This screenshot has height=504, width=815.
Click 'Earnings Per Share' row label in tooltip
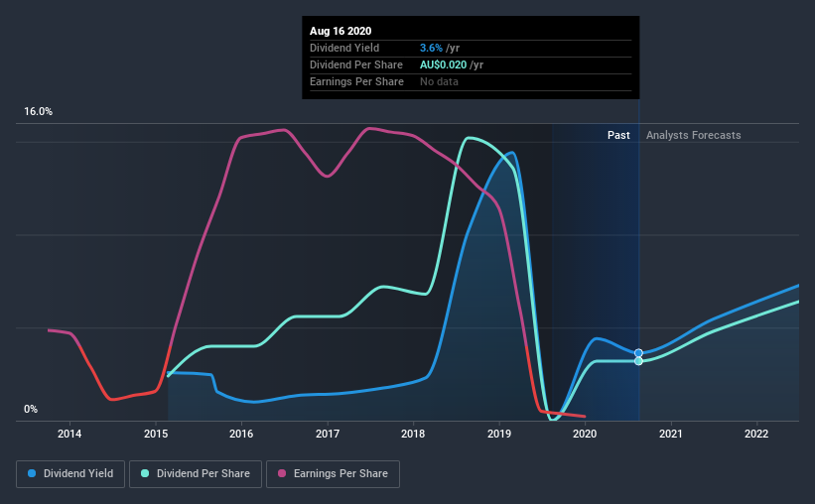(356, 81)
